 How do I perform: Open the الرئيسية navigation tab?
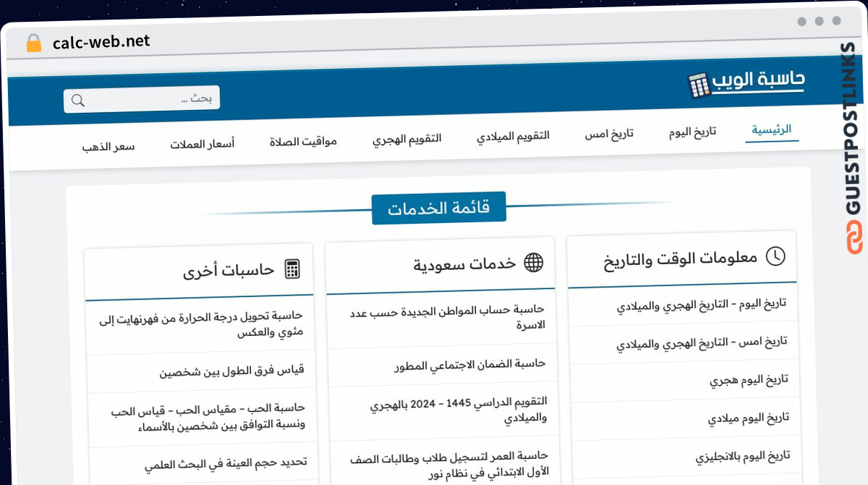772,130
